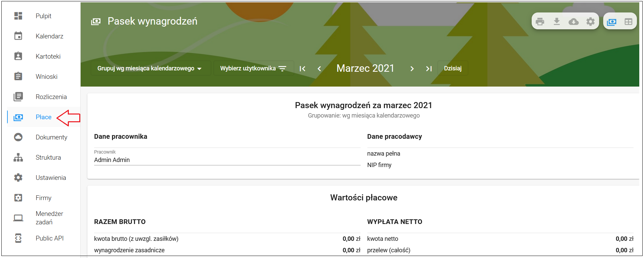
Task: Open the payslip settings gear icon
Action: point(590,22)
